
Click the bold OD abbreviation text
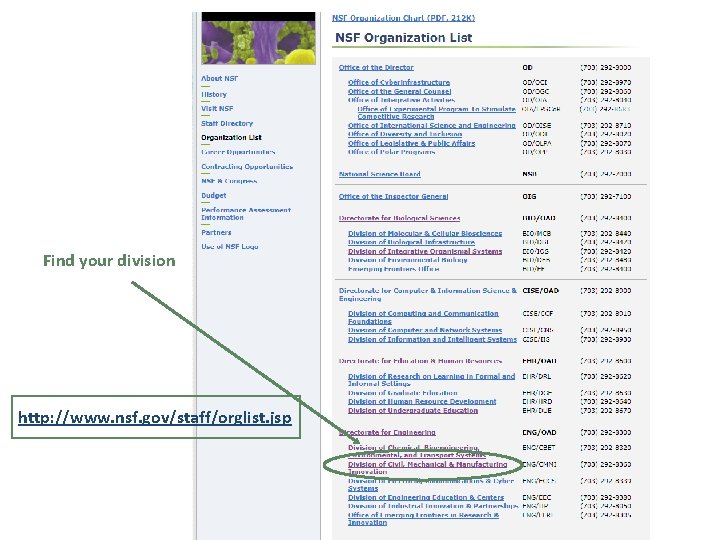(x=527, y=68)
